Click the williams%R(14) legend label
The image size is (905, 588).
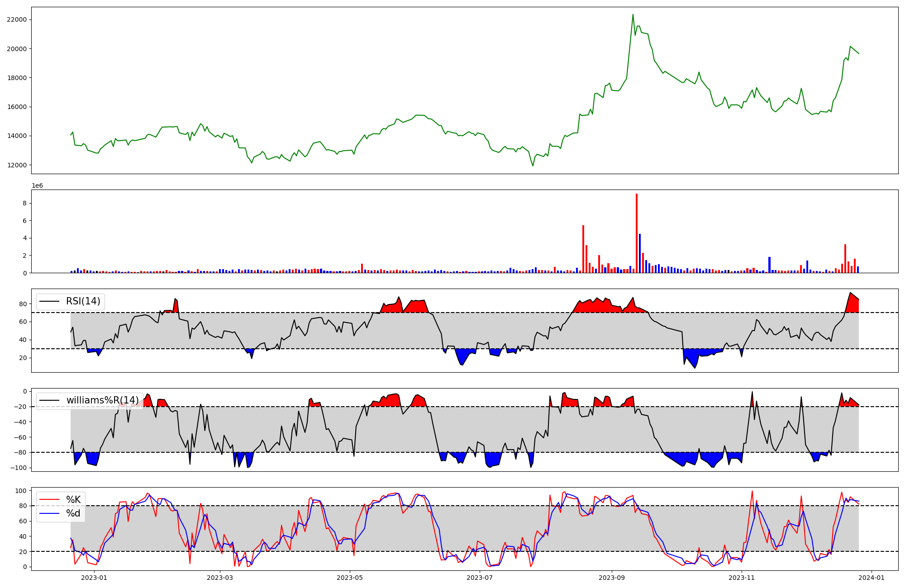(102, 400)
